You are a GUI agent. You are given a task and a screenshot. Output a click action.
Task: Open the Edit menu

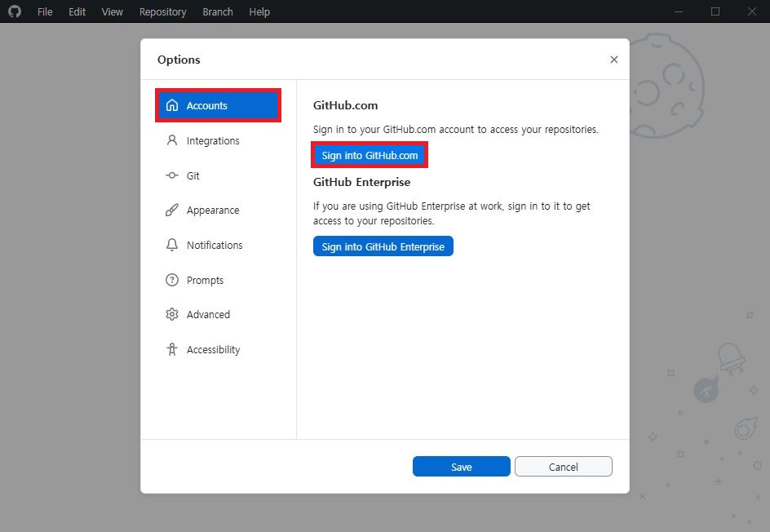(77, 11)
